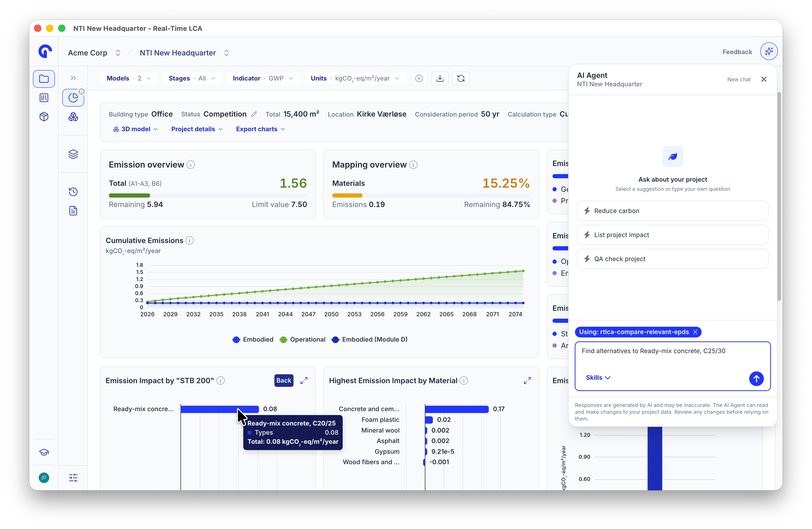812x529 pixels.
Task: Toggle the Embodied (Module D) legend series
Action: pyautogui.click(x=369, y=340)
